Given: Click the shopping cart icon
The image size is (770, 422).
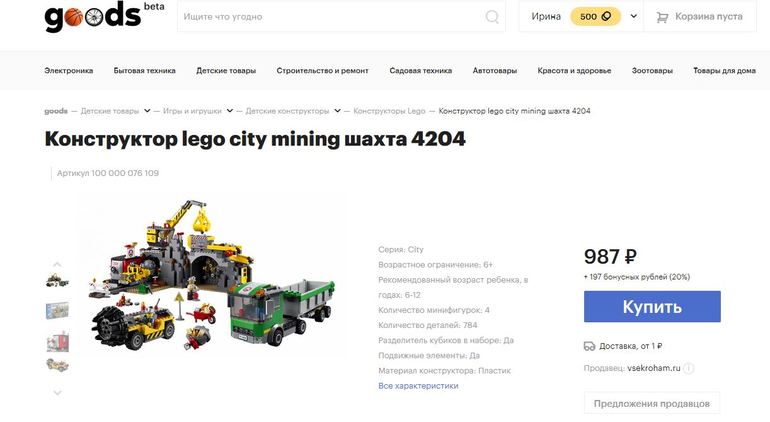Looking at the screenshot, I should click(662, 17).
